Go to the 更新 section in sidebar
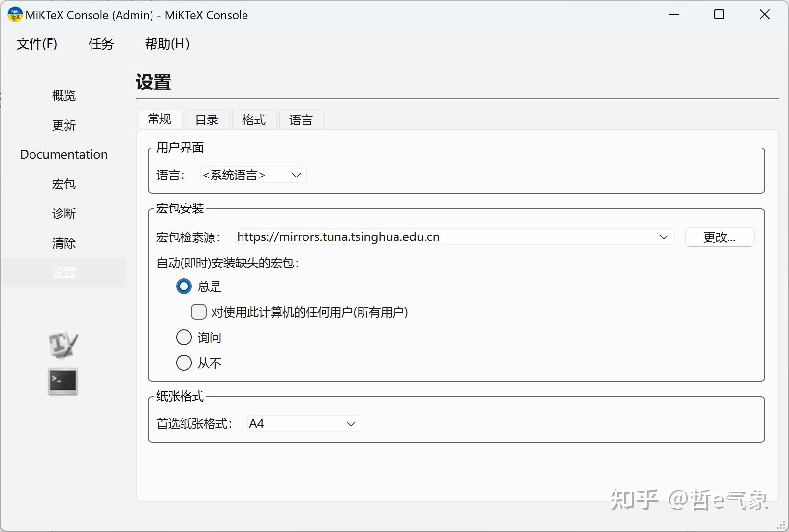 tap(63, 125)
